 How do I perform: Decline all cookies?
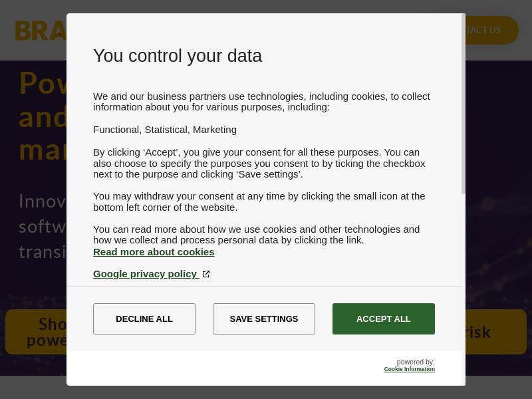(144, 319)
